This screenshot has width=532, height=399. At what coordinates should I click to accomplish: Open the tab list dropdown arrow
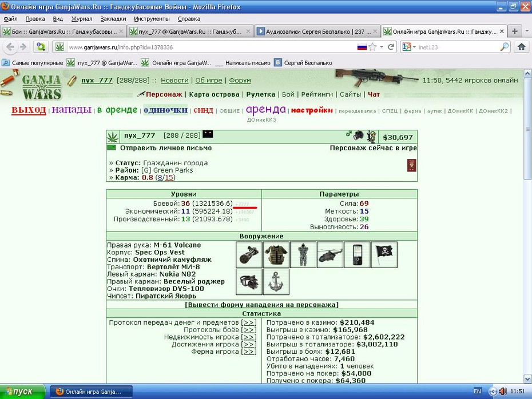click(527, 31)
